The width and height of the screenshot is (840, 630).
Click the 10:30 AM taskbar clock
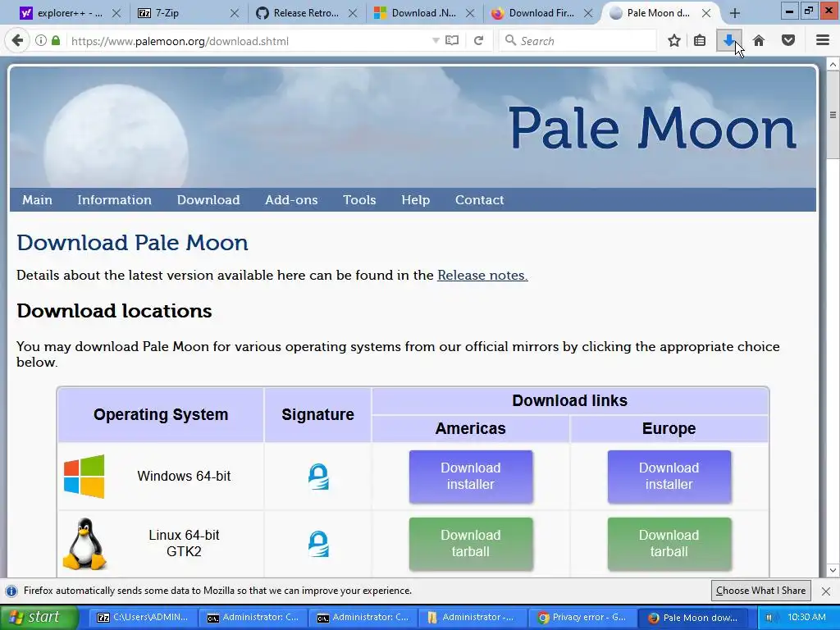(x=807, y=617)
